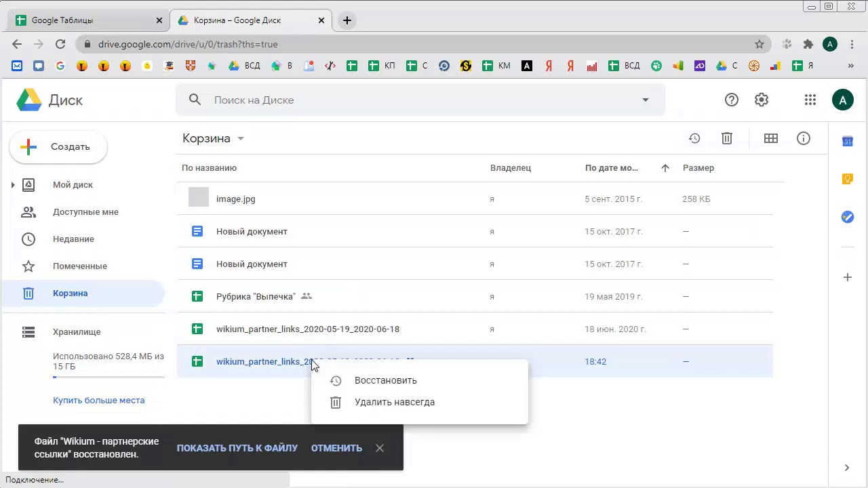Sort by По дате мо... column
The height and width of the screenshot is (488, 868).
tap(612, 168)
